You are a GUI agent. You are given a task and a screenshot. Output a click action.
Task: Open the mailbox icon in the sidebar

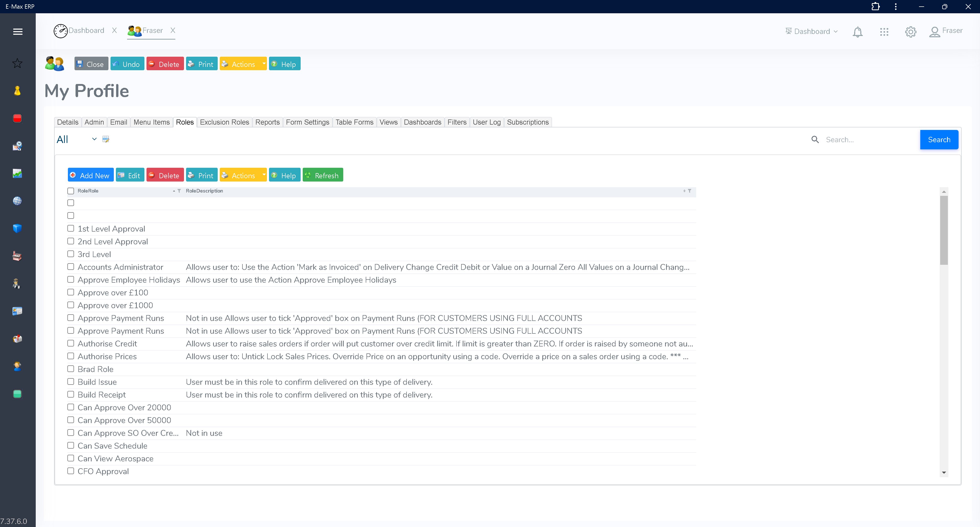[18, 338]
